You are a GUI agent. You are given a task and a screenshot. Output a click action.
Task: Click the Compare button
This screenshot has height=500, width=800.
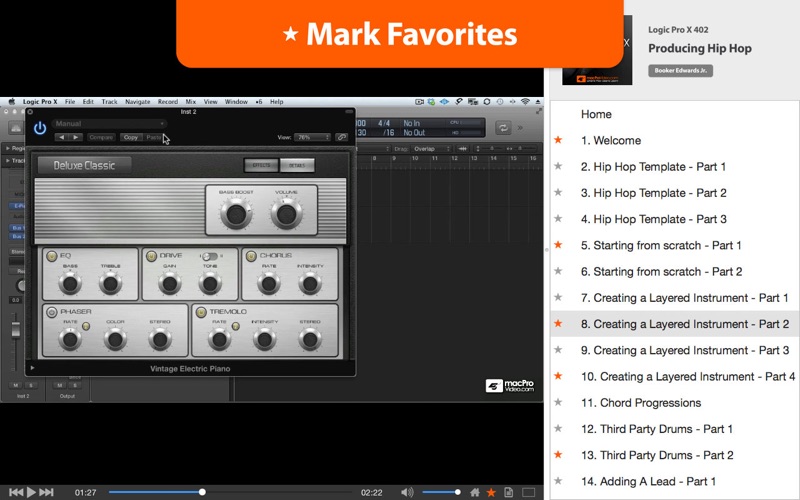tap(101, 137)
